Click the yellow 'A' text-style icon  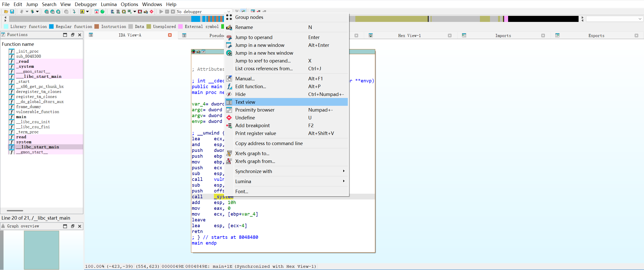tap(82, 12)
